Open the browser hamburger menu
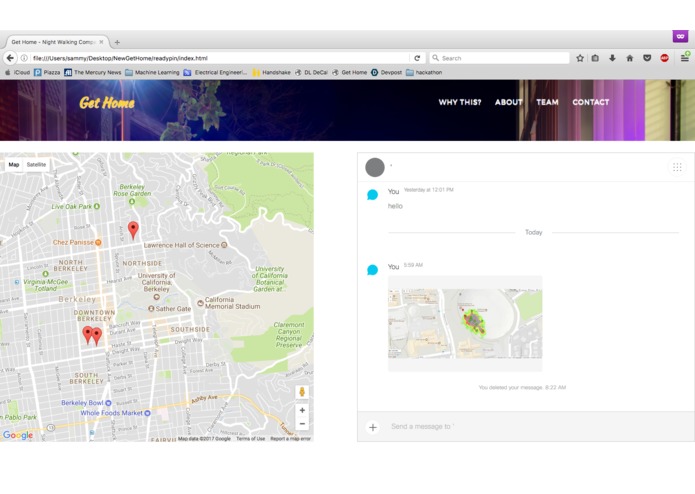 tap(685, 58)
